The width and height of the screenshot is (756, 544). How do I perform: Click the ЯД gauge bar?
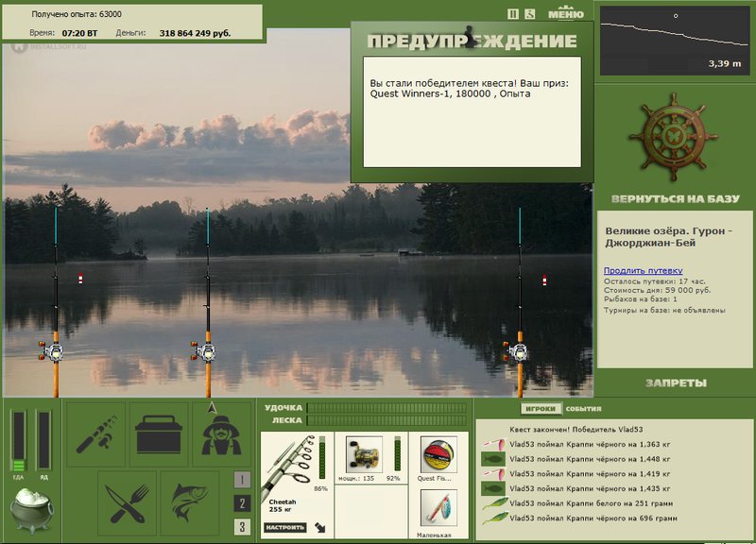click(x=43, y=440)
